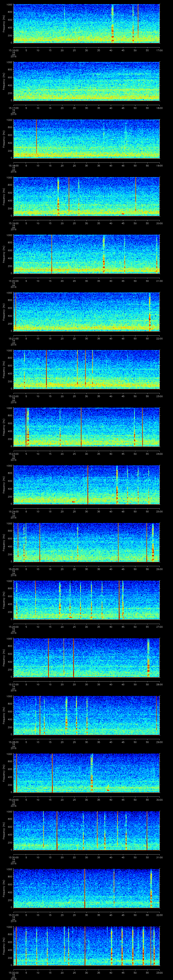173x980 pixels.
Task: Click the spectrogram panel starting at 15:19:00
Action: click(87, 196)
